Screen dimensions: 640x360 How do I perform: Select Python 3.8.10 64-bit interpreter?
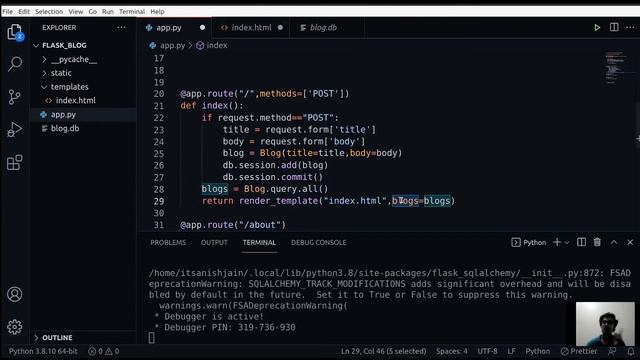[x=43, y=351]
